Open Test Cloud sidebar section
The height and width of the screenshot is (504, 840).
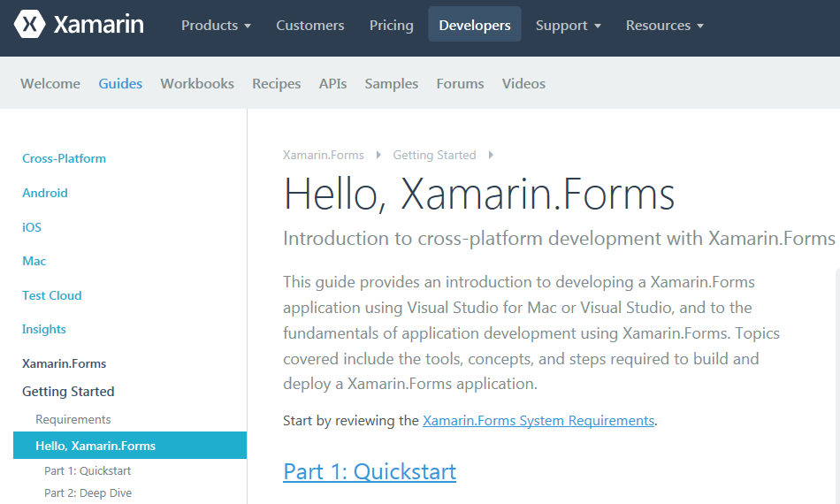(x=52, y=295)
